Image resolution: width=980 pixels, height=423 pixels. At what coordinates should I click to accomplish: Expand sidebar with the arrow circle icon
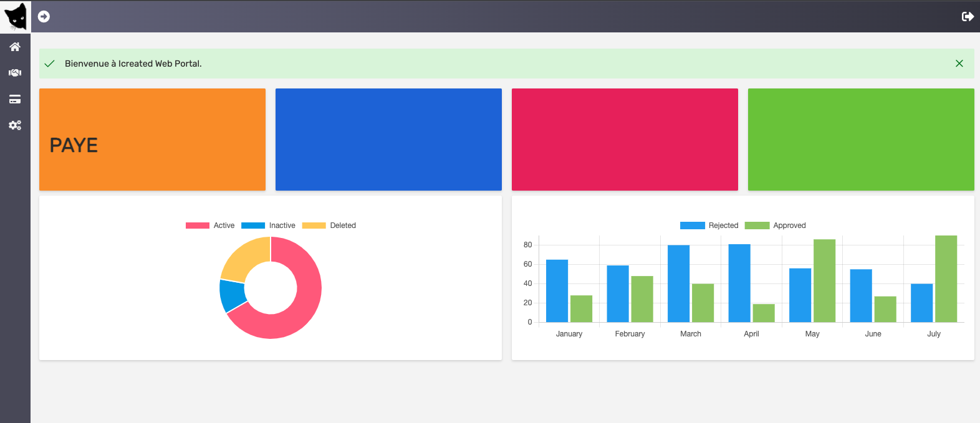(44, 16)
